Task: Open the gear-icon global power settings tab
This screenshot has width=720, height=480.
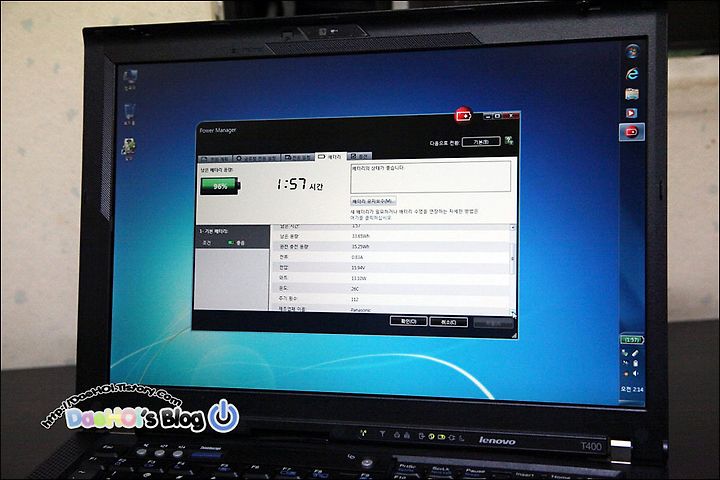Action: [257, 158]
